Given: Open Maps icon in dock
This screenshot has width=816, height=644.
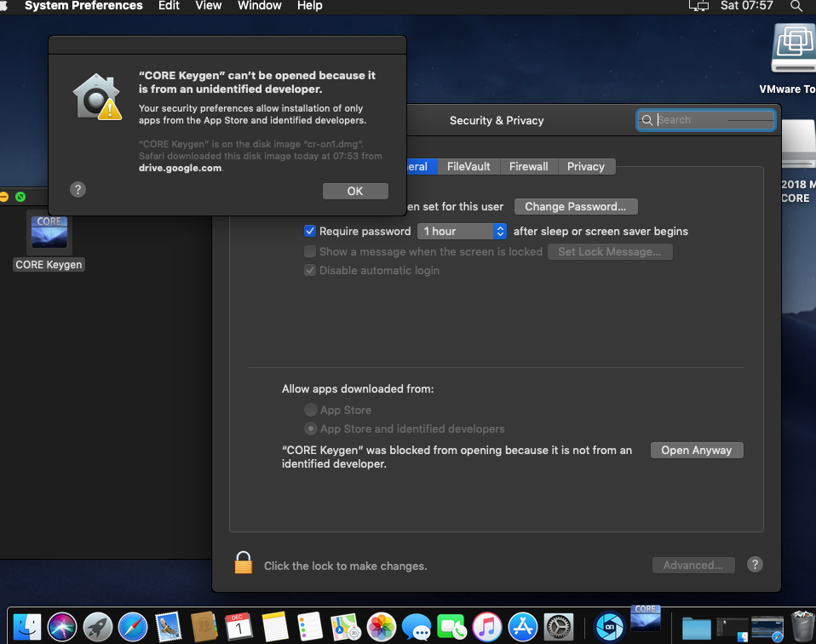Looking at the screenshot, I should (x=346, y=626).
